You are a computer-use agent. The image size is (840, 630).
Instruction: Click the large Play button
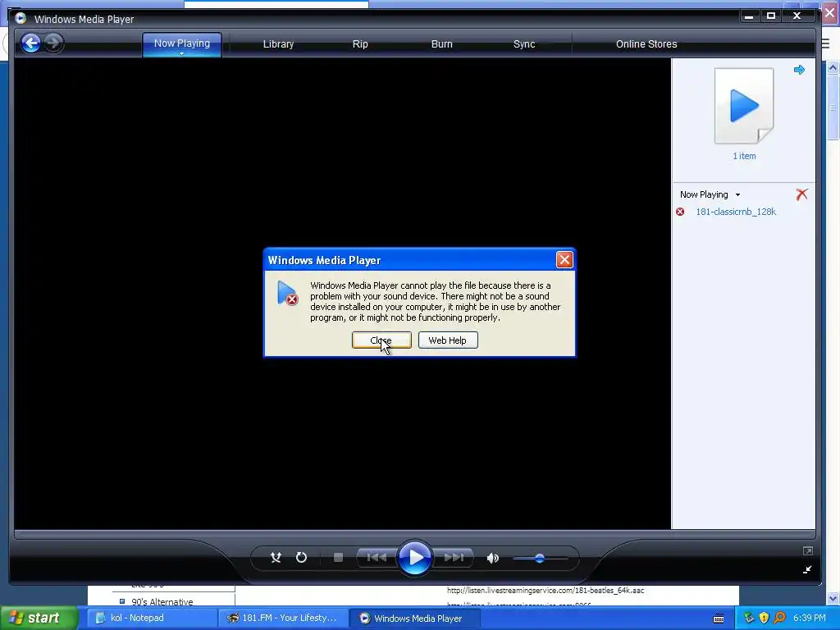point(414,558)
